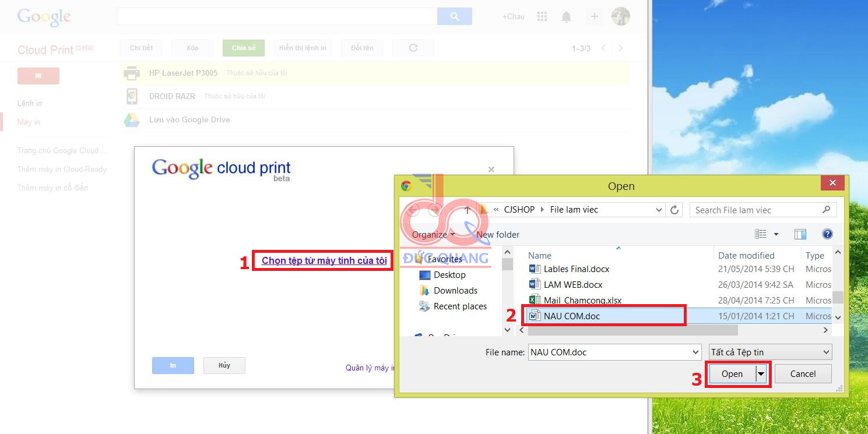Click the Google search magnifier button
Viewport: 868px width, 434px height.
[455, 16]
